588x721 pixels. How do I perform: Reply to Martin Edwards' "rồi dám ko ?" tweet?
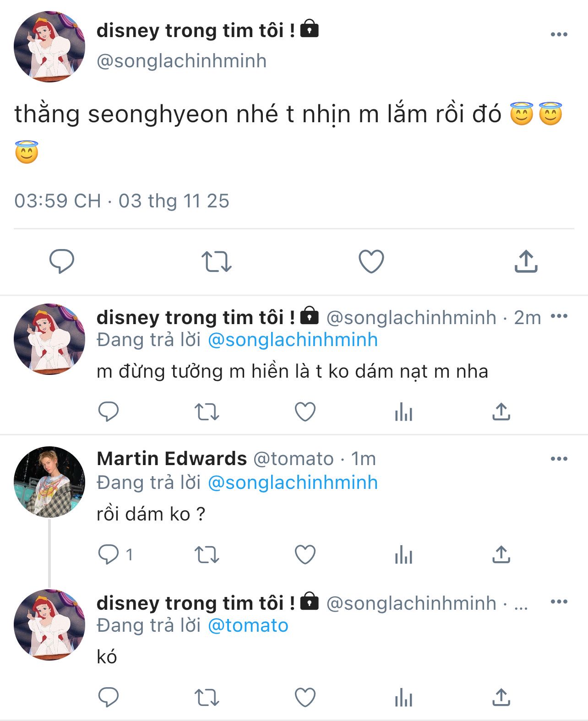click(109, 555)
